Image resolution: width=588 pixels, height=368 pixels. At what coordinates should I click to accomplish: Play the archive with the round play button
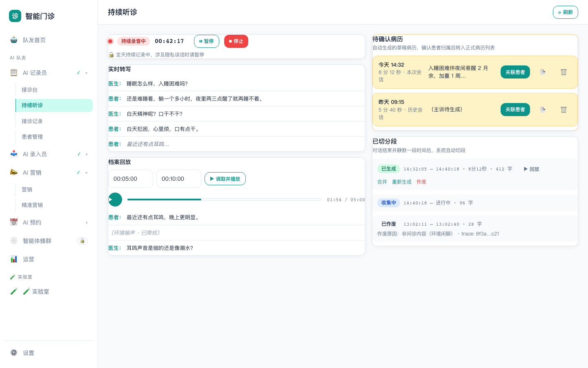(x=115, y=200)
